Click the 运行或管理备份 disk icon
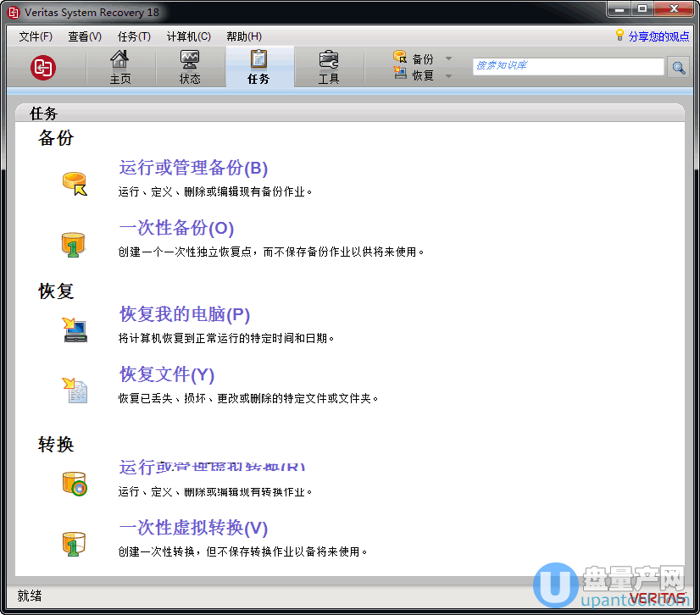Viewport: 700px width, 615px height. coord(75,183)
